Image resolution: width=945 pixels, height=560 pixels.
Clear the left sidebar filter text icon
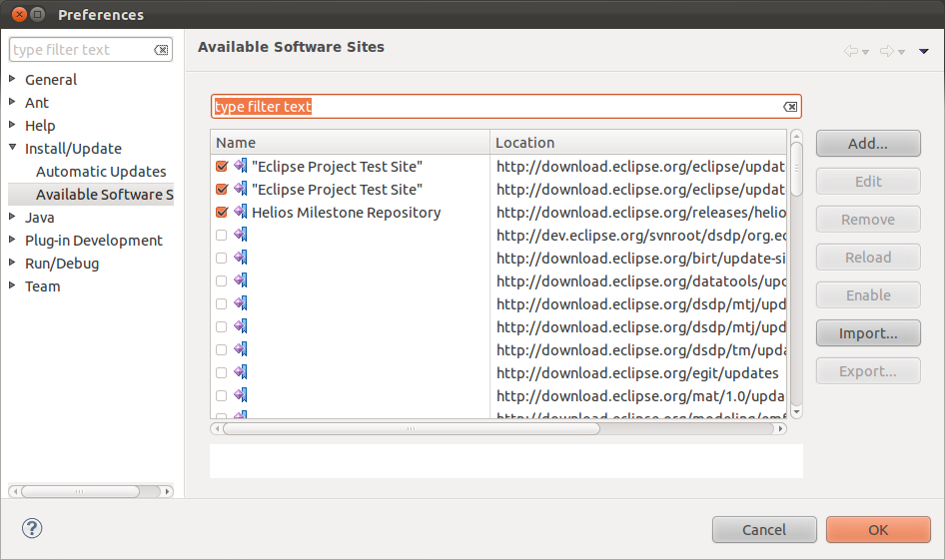pyautogui.click(x=161, y=50)
